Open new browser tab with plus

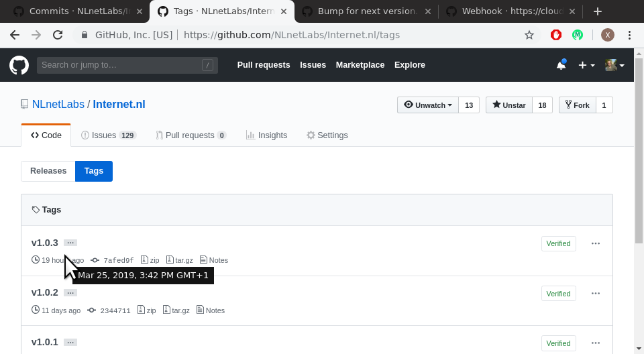click(598, 11)
